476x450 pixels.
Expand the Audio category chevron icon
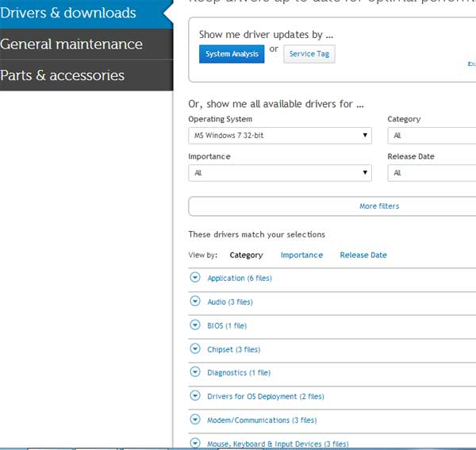[x=195, y=302]
